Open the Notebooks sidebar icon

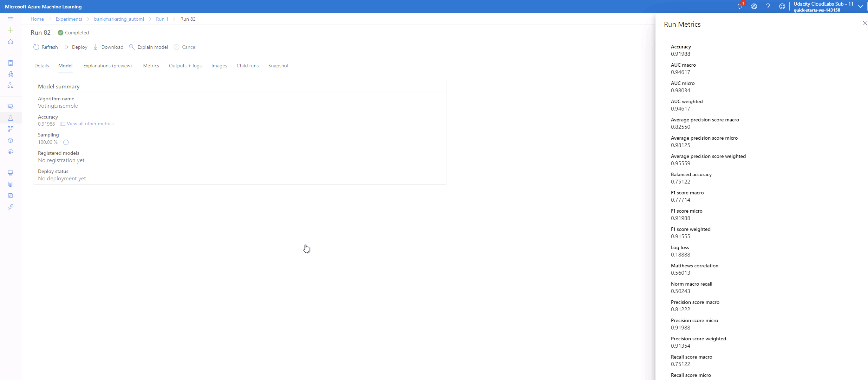coord(11,63)
